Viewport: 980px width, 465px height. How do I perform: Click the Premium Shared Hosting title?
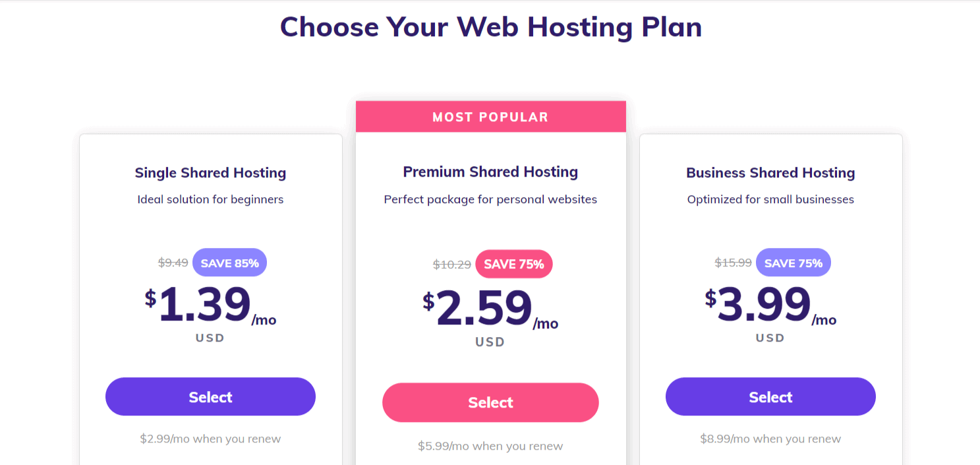click(x=490, y=171)
